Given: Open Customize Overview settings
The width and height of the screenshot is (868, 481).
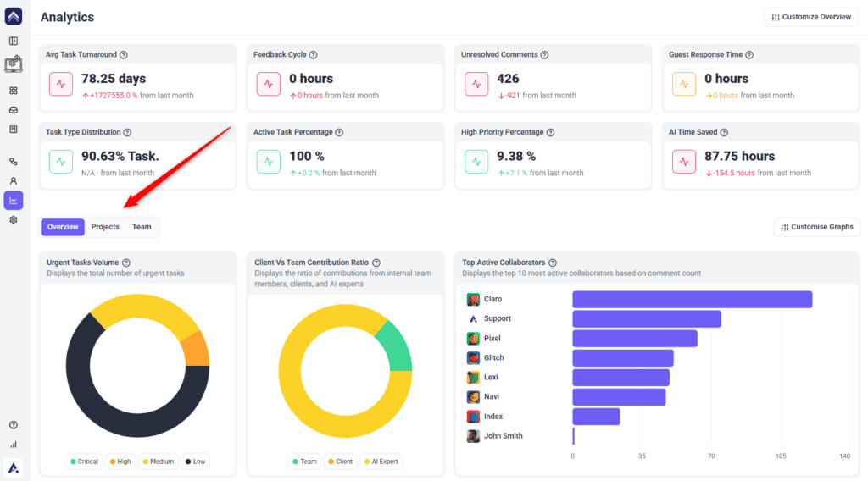Looking at the screenshot, I should tap(811, 17).
